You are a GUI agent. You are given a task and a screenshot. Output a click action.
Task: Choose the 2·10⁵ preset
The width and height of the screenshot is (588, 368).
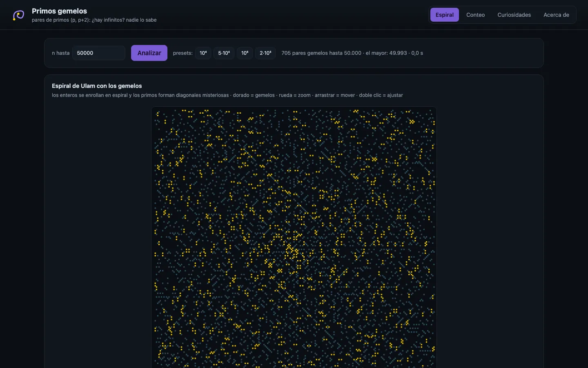pos(265,53)
